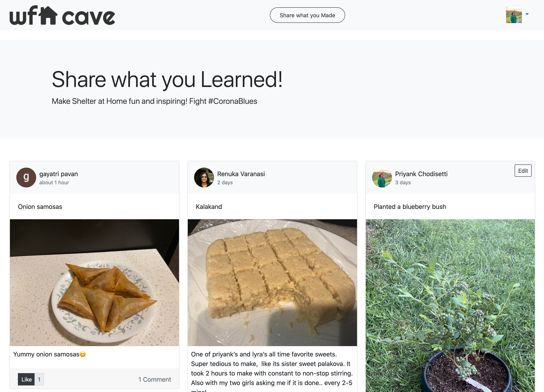The height and width of the screenshot is (392, 544).
Task: Open Renuka Varanasi's name link
Action: pos(241,174)
